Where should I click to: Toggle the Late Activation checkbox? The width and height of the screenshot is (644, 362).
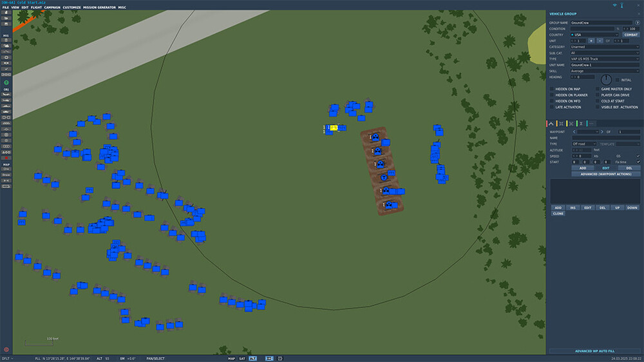[552, 107]
